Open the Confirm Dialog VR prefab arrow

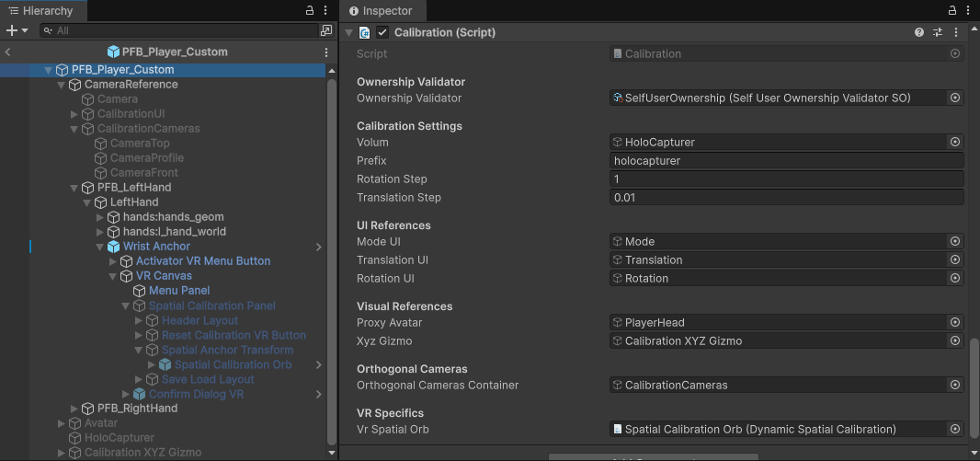(319, 394)
